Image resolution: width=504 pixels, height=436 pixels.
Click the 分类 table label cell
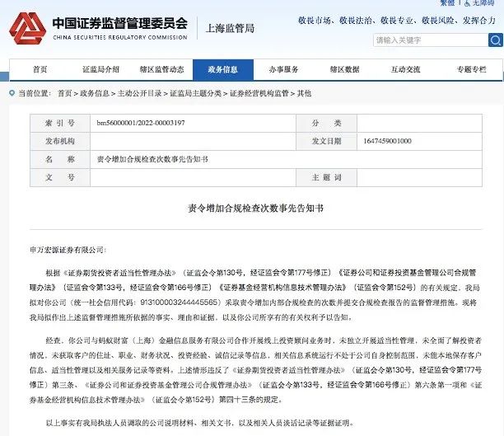tap(326, 123)
